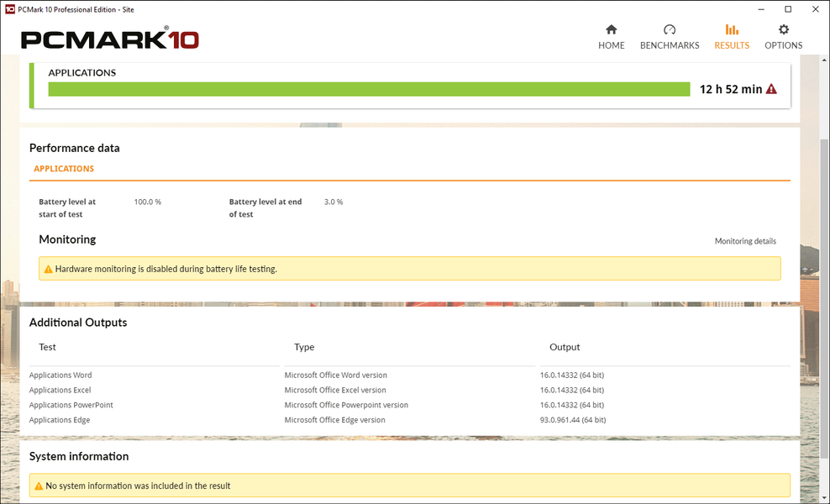Click the Battery level at end of test label
The width and height of the screenshot is (830, 504).
point(265,208)
